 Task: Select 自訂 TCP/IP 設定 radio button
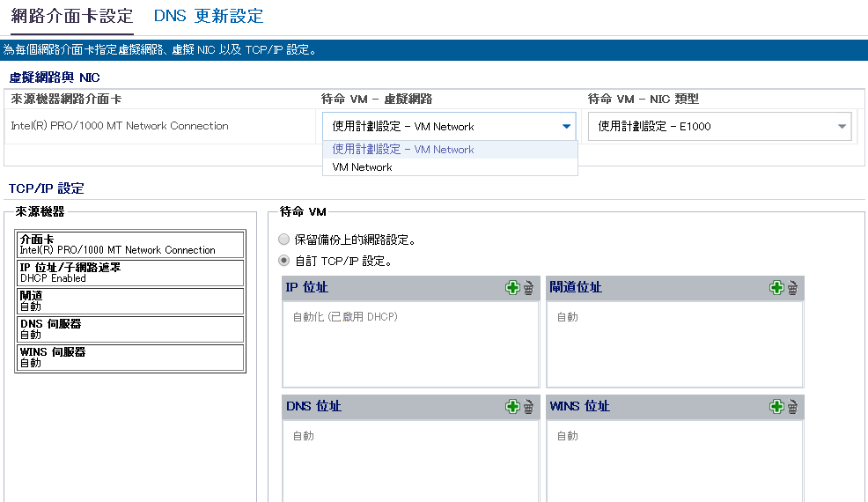point(283,261)
